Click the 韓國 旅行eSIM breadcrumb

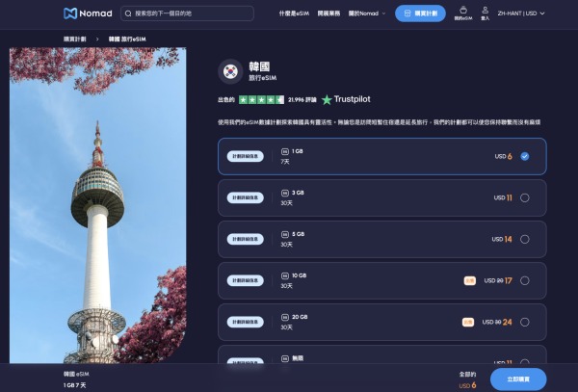point(127,39)
